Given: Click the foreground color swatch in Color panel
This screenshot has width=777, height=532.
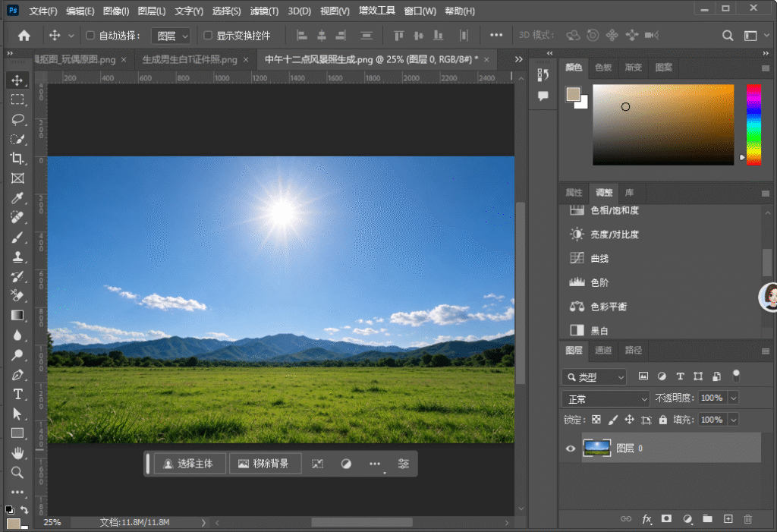Looking at the screenshot, I should [574, 94].
